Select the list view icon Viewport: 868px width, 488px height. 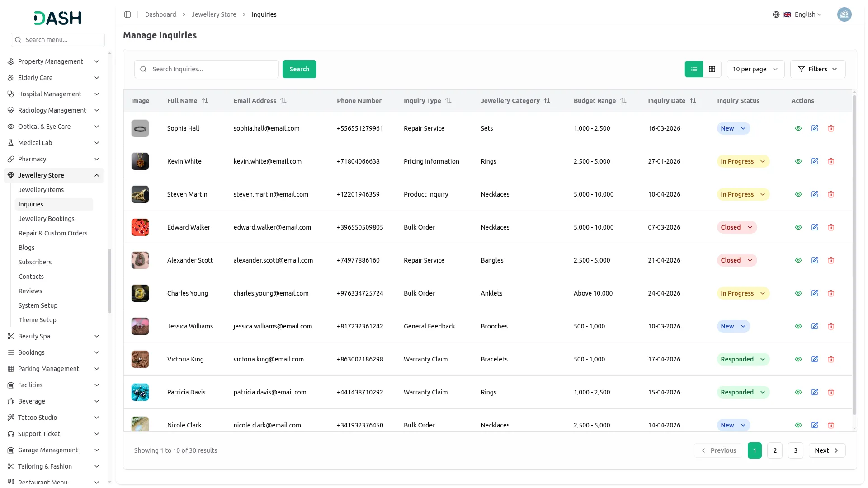click(694, 69)
